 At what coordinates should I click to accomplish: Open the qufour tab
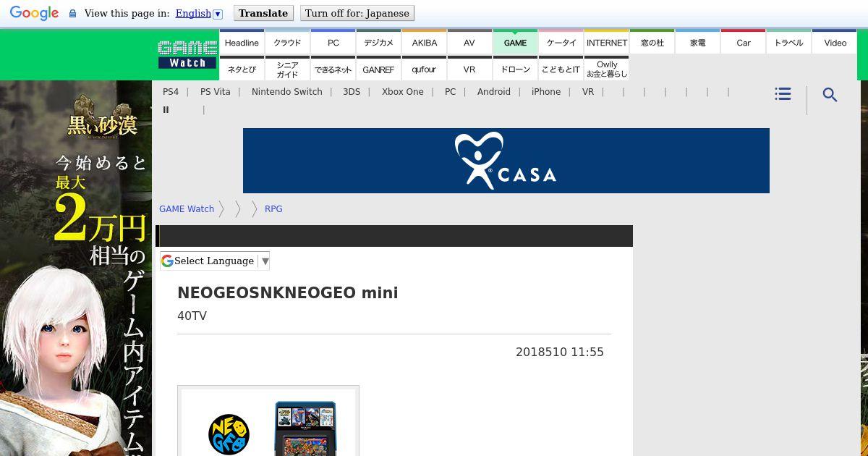[x=424, y=69]
